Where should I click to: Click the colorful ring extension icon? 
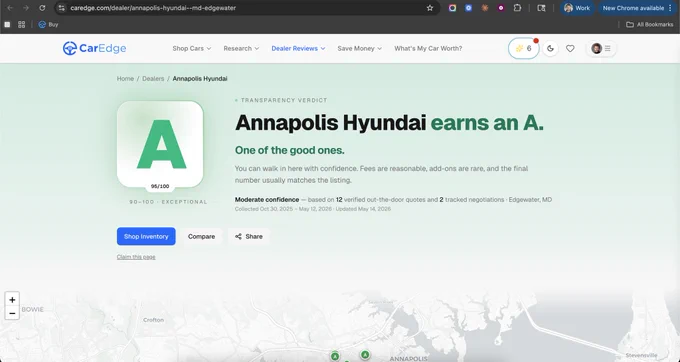(x=452, y=8)
